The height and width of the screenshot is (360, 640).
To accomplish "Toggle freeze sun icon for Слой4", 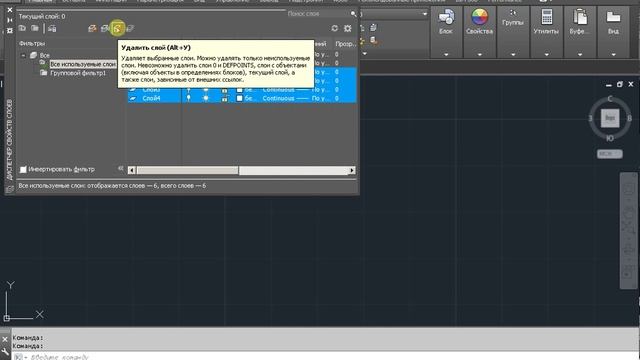I will [206, 98].
